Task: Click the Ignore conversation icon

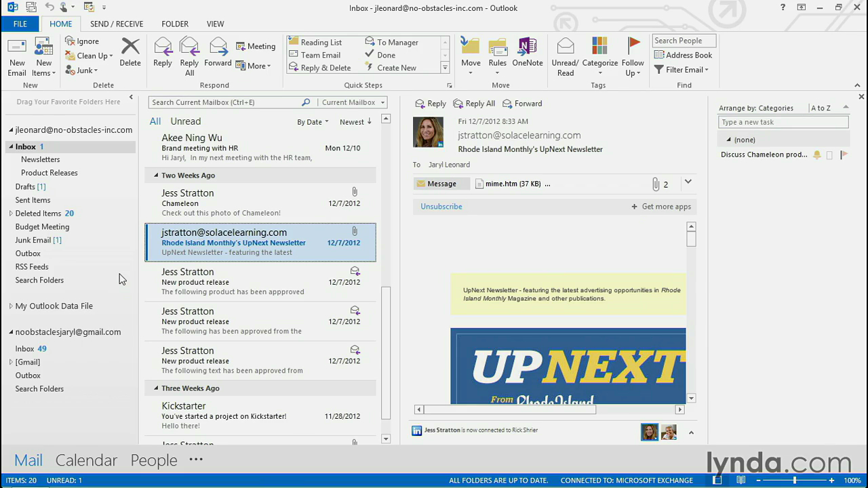Action: pyautogui.click(x=70, y=41)
